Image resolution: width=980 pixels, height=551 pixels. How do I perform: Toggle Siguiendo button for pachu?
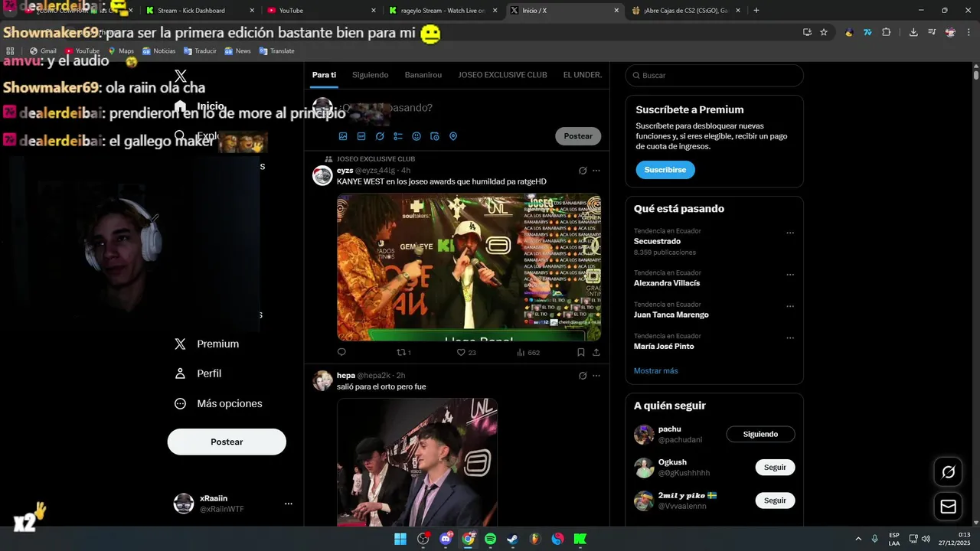pyautogui.click(x=760, y=434)
